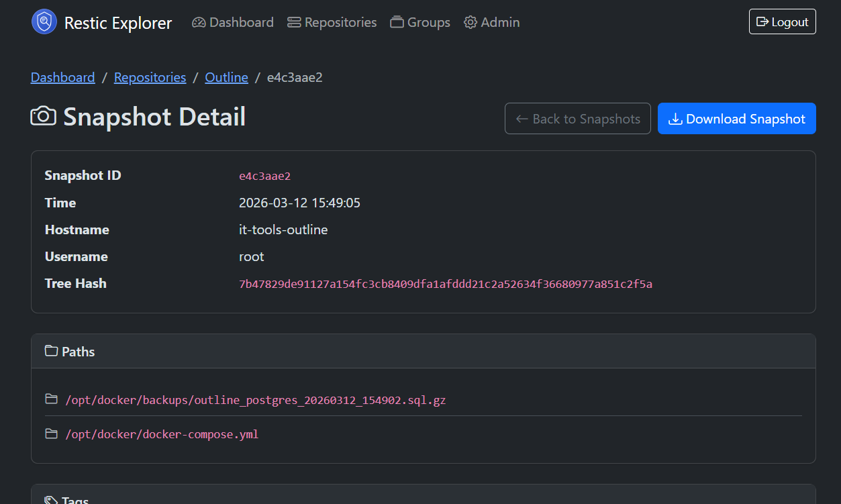Viewport: 841px width, 504px height.
Task: Click the back arrow icon in Back to Snapshots
Action: (x=522, y=119)
